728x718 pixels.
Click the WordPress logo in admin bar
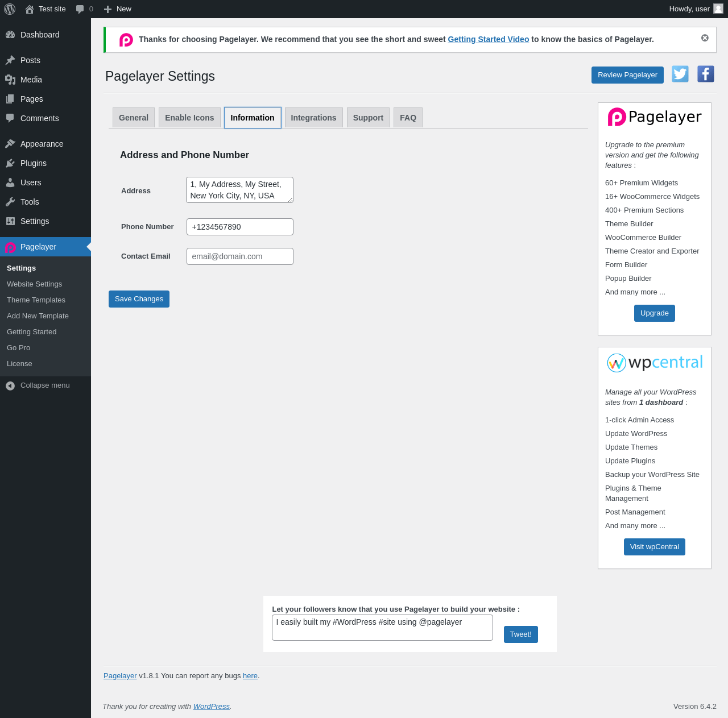coord(10,9)
